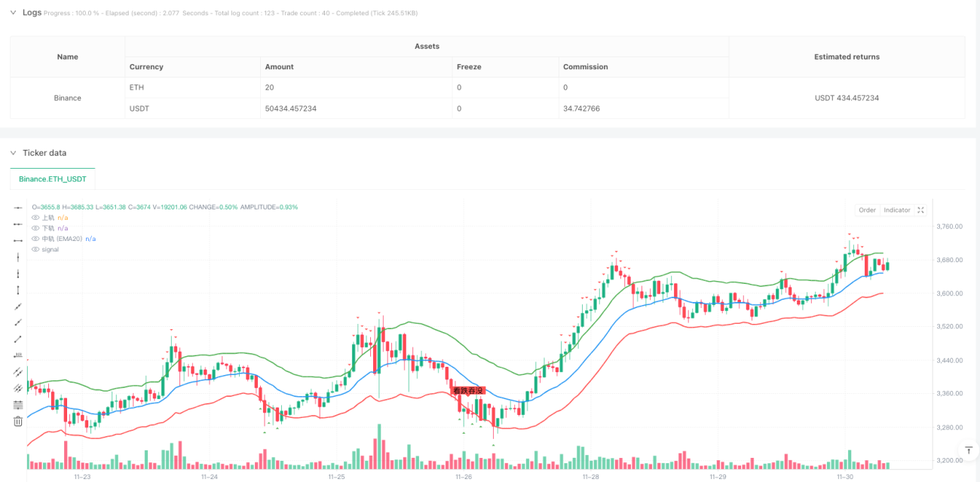
Task: Select the vertical straight line drawing tool
Action: (x=18, y=257)
